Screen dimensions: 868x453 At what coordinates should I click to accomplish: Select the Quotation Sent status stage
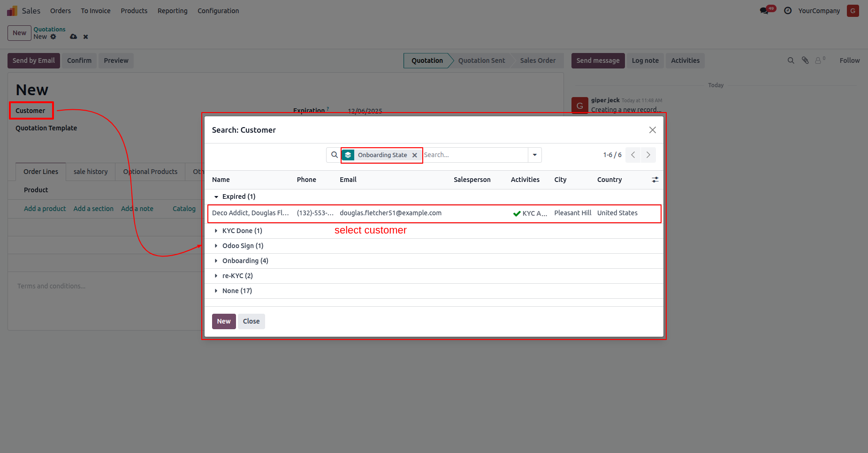coord(481,60)
